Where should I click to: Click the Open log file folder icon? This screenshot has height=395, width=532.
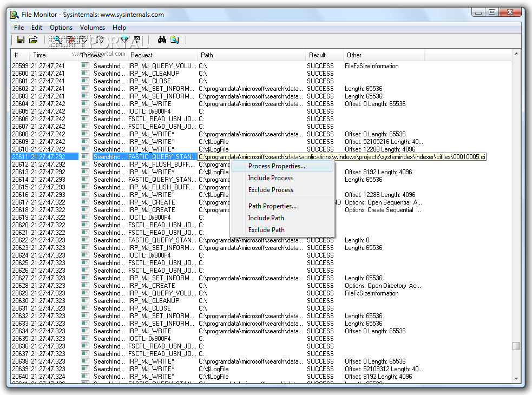click(x=34, y=40)
